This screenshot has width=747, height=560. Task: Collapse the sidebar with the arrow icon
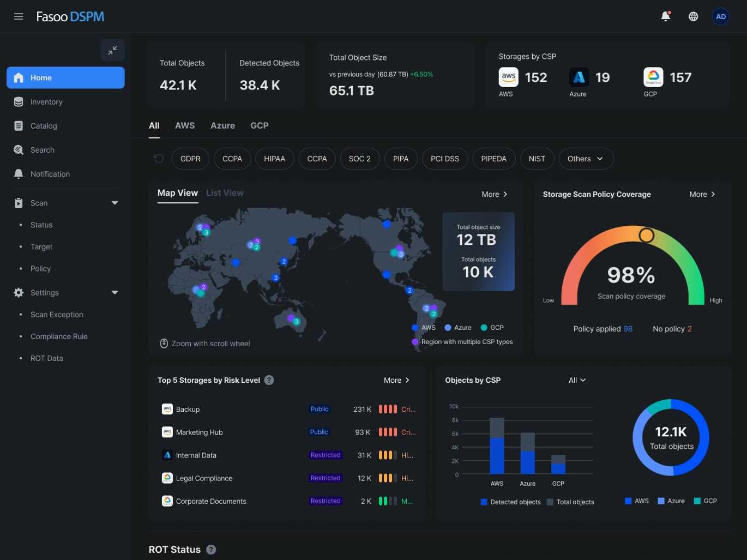[x=112, y=50]
